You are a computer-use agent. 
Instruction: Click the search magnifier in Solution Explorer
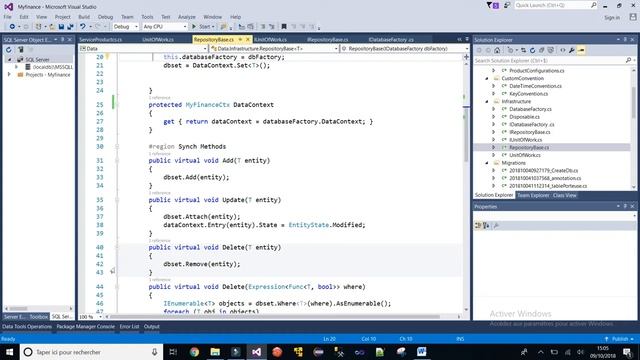(628, 60)
